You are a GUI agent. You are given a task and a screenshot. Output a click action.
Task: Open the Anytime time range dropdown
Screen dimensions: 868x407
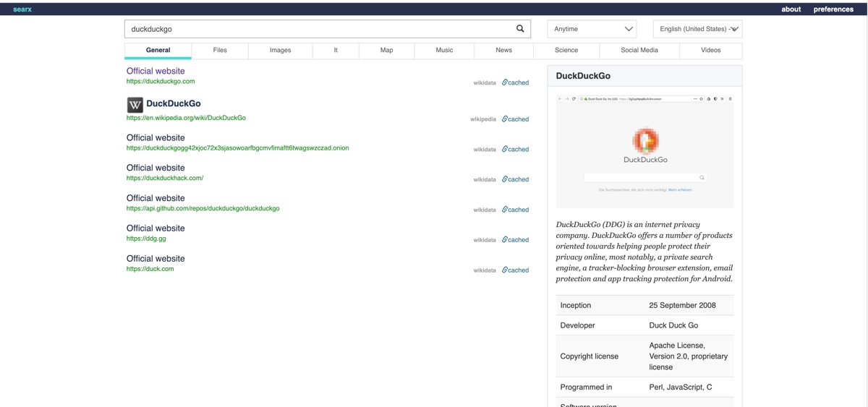click(x=592, y=29)
